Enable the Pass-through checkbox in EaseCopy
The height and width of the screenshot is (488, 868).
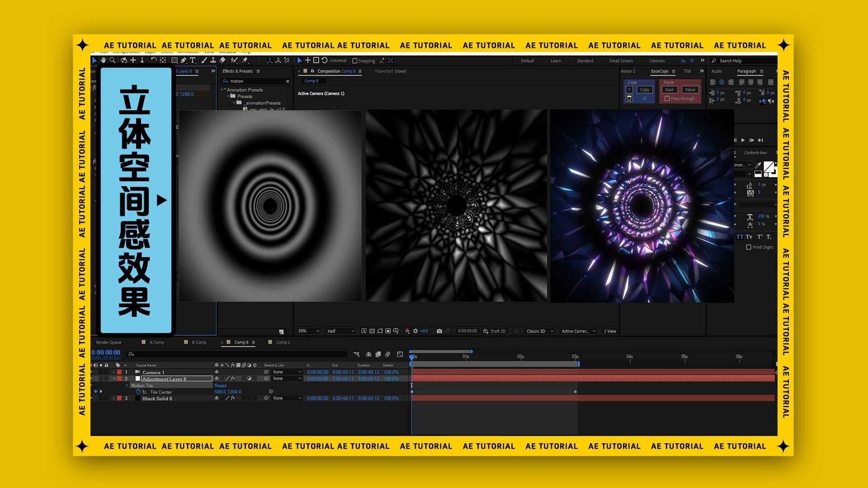(x=667, y=99)
